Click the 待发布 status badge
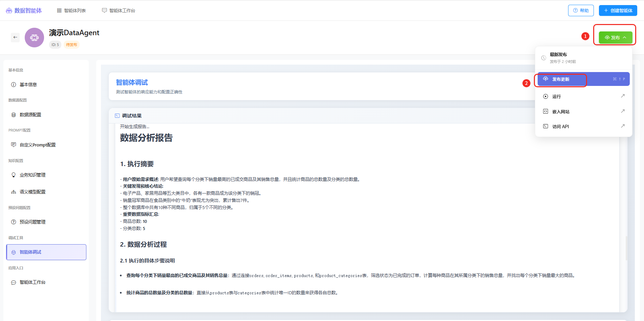Image resolution: width=644 pixels, height=321 pixels. click(71, 44)
